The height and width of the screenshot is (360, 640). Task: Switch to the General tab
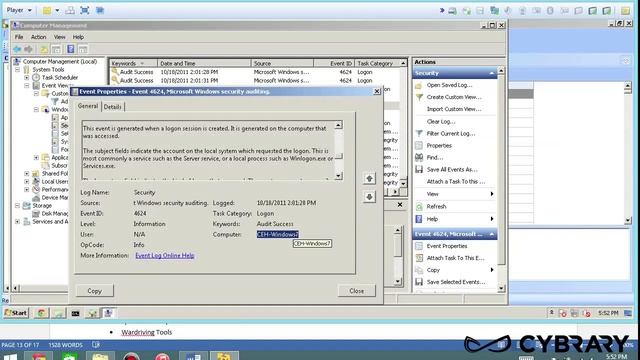click(88, 106)
